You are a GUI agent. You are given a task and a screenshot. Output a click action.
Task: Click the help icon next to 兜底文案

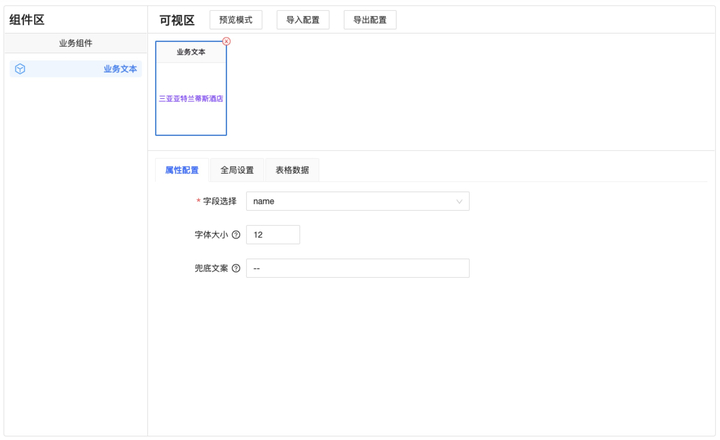pyautogui.click(x=236, y=269)
